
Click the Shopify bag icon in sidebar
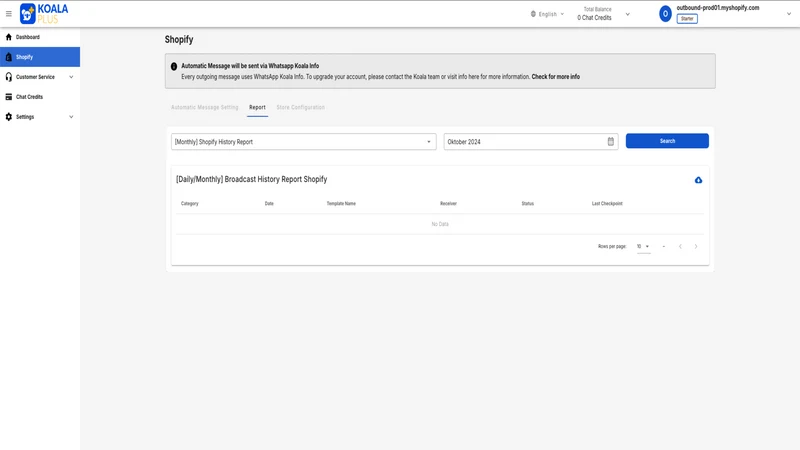9,57
